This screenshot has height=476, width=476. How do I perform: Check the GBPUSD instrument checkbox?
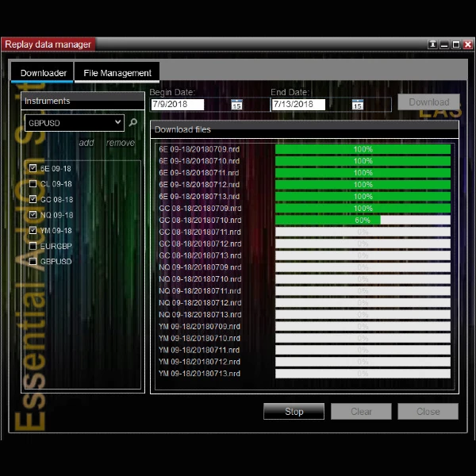pyautogui.click(x=33, y=261)
